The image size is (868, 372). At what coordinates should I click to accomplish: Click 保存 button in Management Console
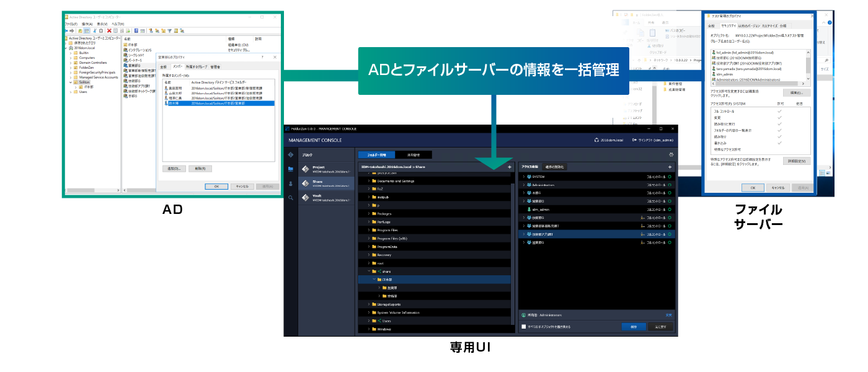(x=633, y=327)
